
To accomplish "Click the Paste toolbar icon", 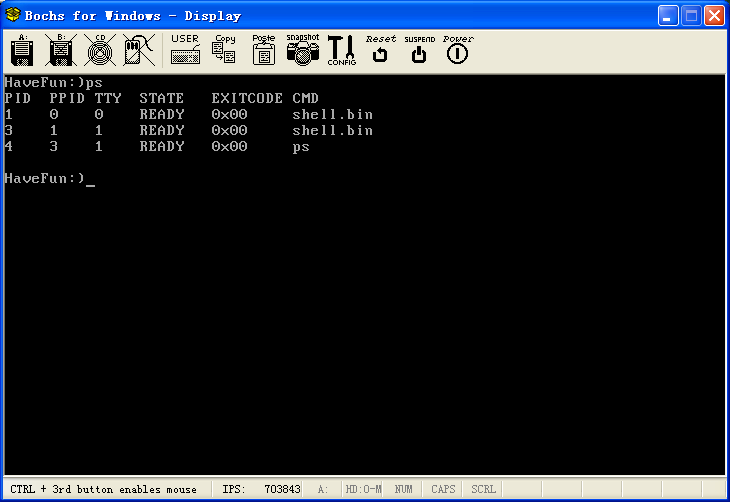I will coord(264,49).
